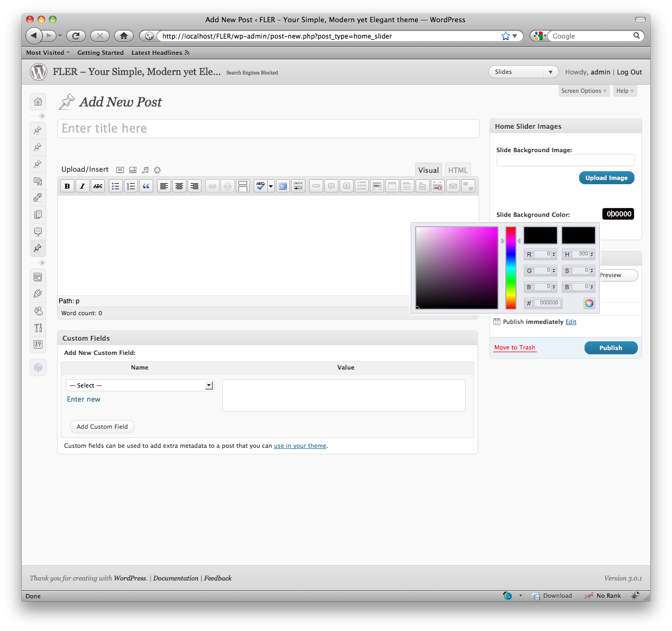
Task: Click the Publish button
Action: pos(611,348)
